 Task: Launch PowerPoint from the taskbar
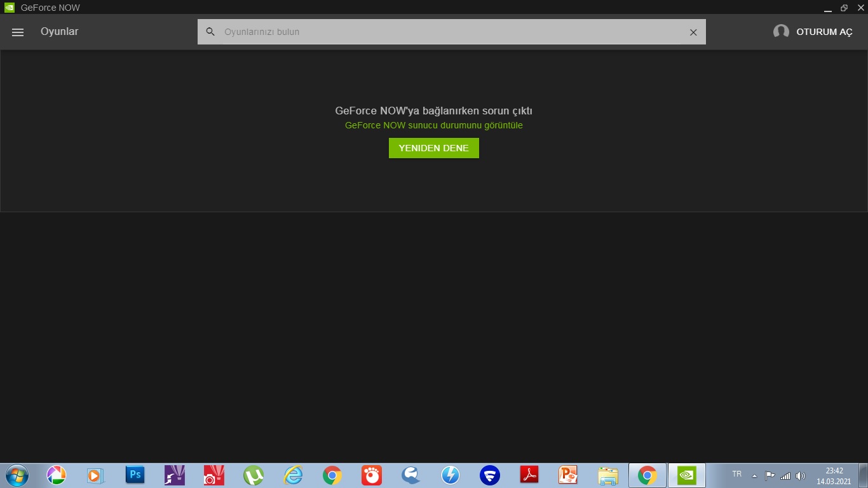point(568,475)
